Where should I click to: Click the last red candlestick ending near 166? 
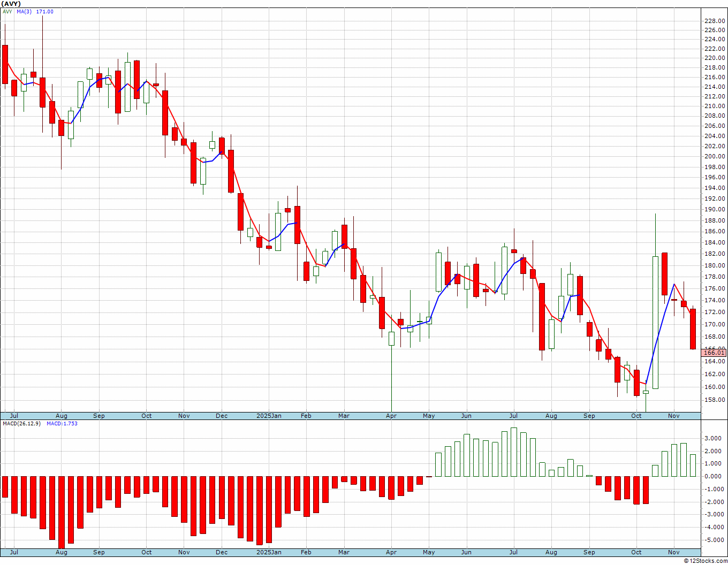pos(693,329)
